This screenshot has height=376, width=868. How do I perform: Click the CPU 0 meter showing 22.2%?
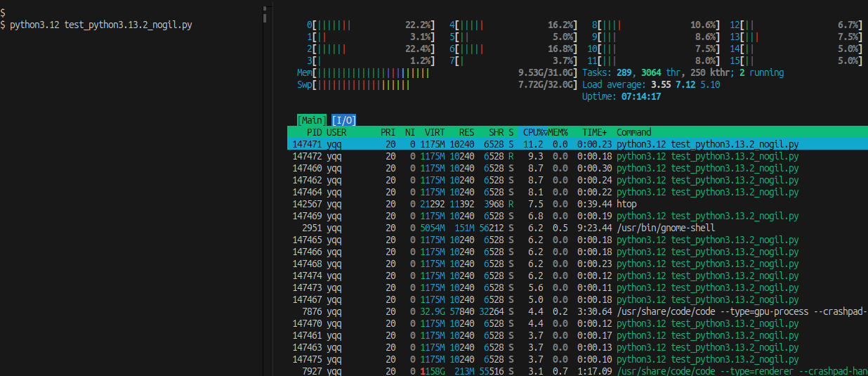371,25
